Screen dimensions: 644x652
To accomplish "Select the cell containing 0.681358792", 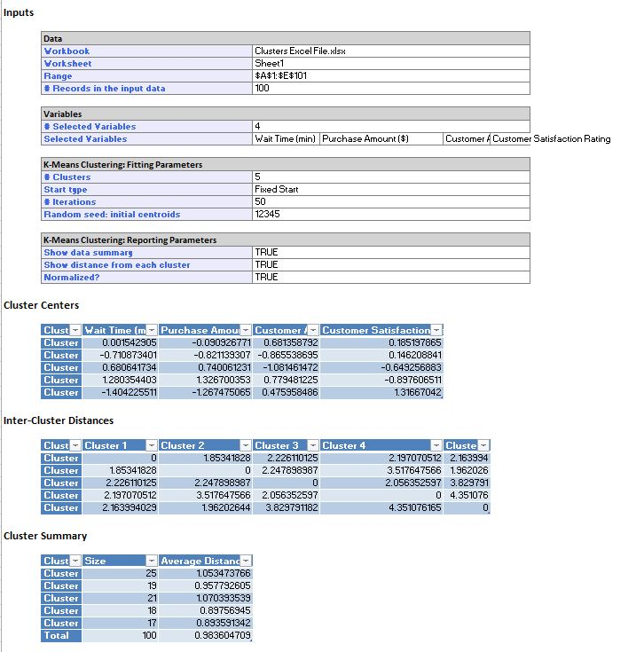I will tap(286, 342).
